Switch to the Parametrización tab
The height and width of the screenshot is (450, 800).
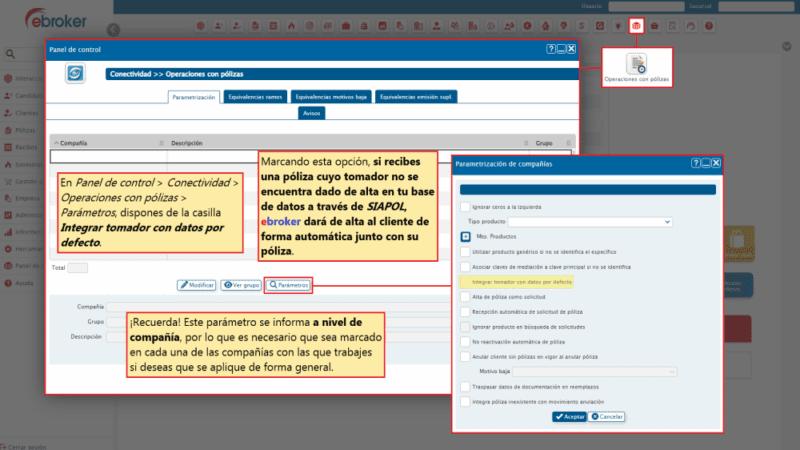(x=194, y=97)
